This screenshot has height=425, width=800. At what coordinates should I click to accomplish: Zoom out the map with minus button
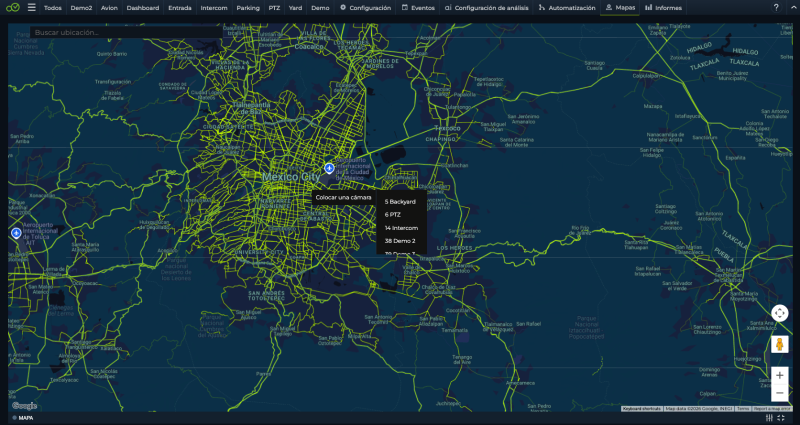pyautogui.click(x=780, y=393)
